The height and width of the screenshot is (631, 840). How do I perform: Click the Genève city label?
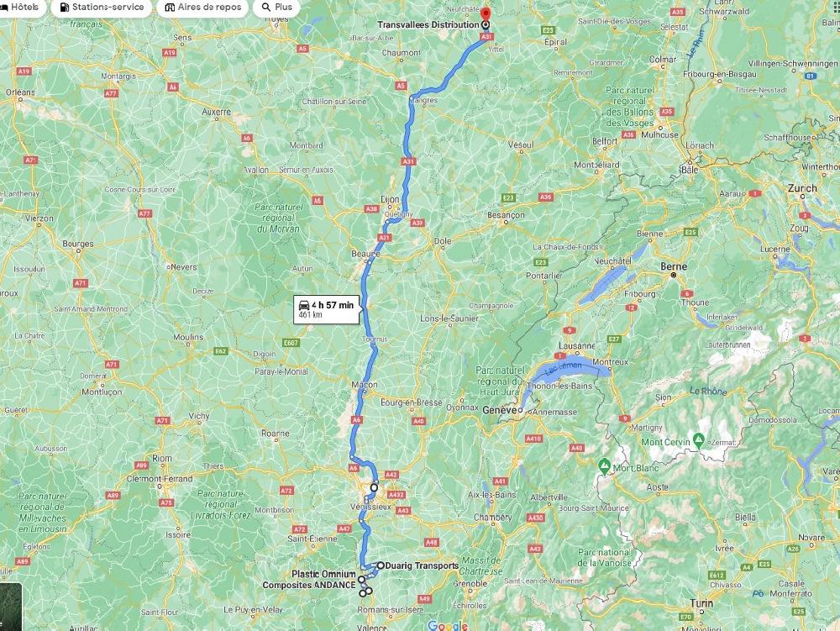click(499, 410)
